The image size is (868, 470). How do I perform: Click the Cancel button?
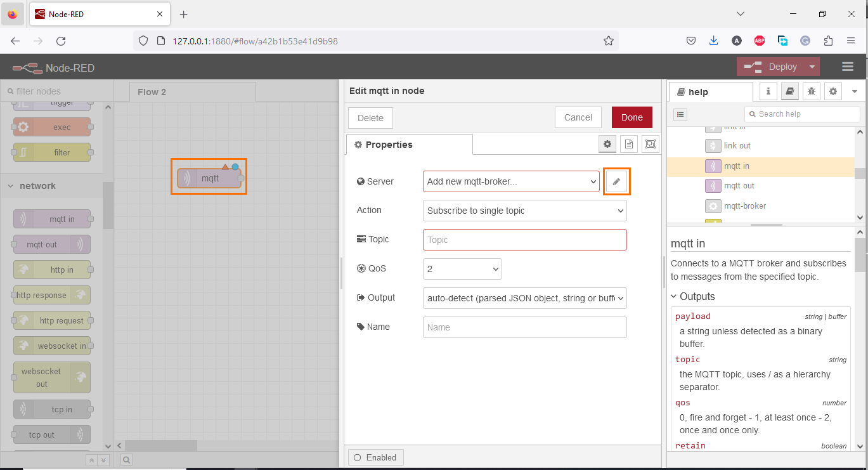pyautogui.click(x=578, y=117)
